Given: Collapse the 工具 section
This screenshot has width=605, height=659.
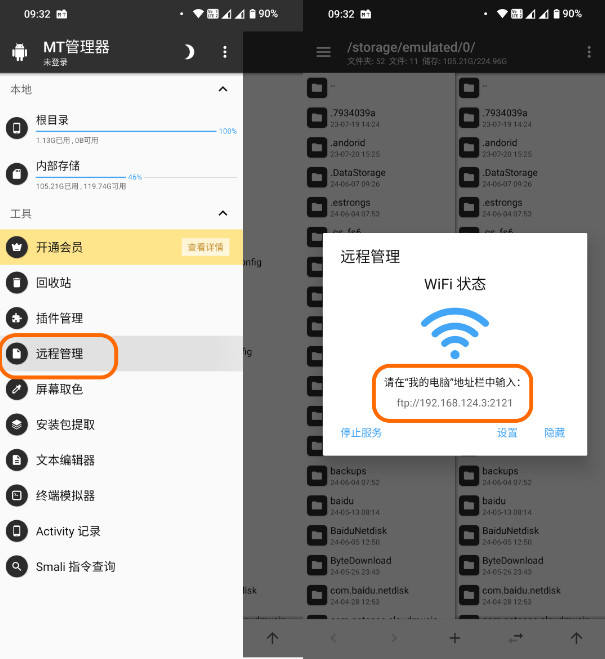Looking at the screenshot, I should 223,213.
